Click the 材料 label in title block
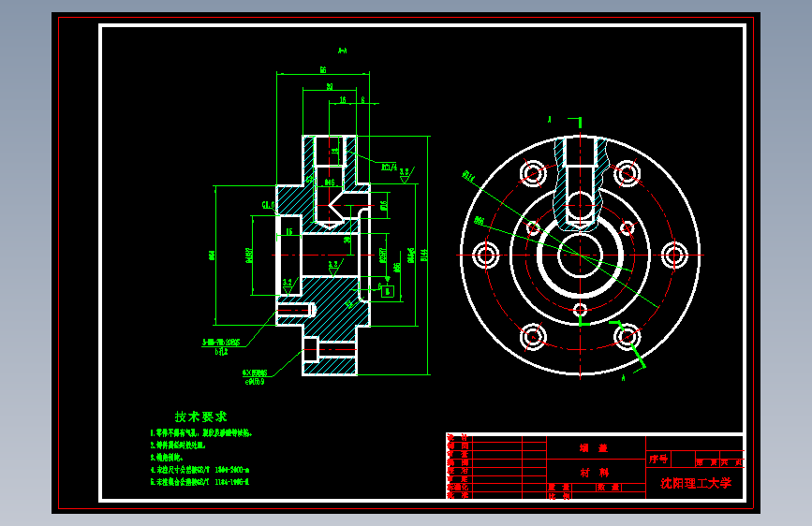The width and height of the screenshot is (812, 526). coord(594,472)
